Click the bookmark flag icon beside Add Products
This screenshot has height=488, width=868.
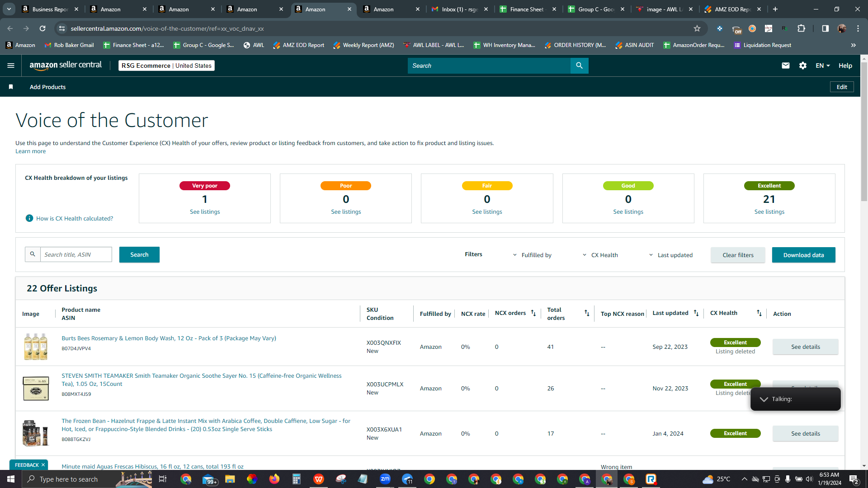(x=11, y=87)
